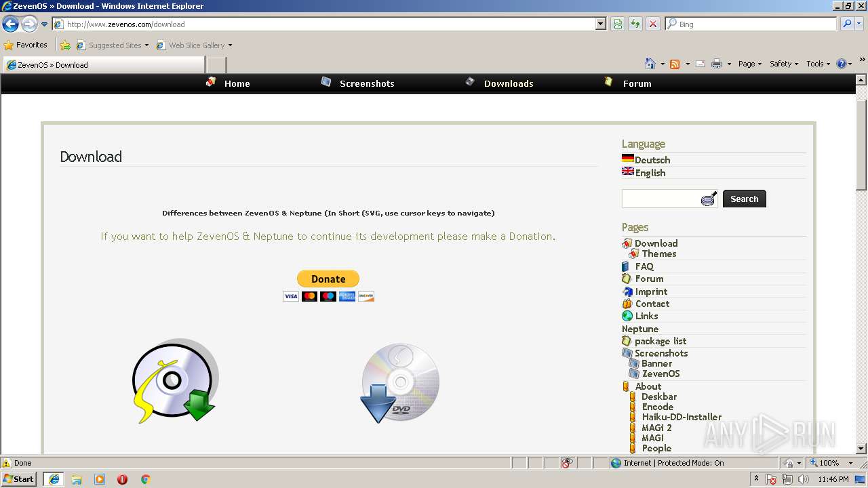The height and width of the screenshot is (488, 868).
Task: Click the Bing search box
Action: [x=751, y=24]
